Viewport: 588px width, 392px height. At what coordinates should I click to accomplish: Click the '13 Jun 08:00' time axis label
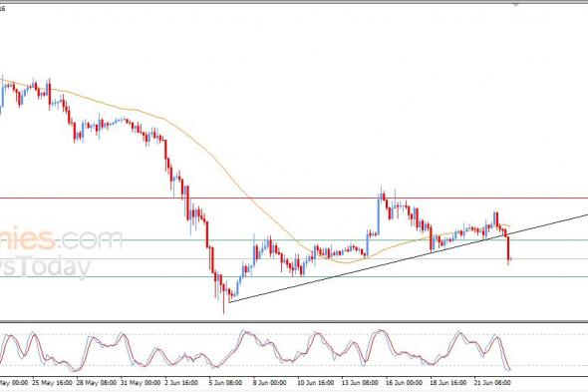pyautogui.click(x=360, y=383)
